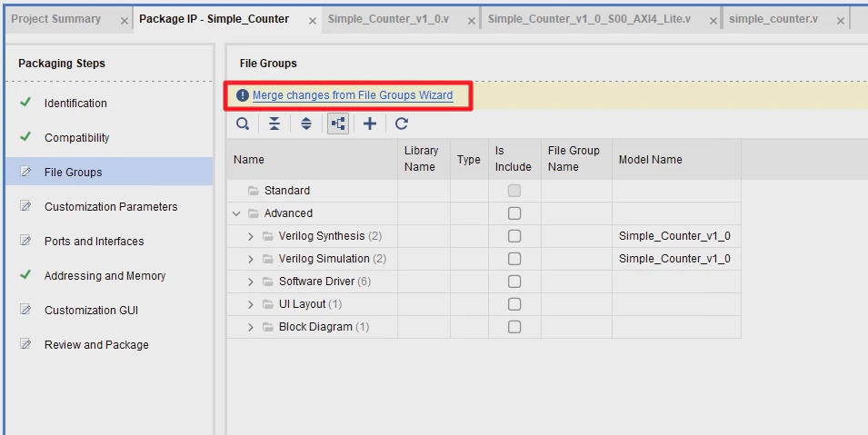Close the Simple_Counter_v1_0_S00_AXI4_Lite.v tab
Viewport: 868px width, 435px height.
click(713, 21)
